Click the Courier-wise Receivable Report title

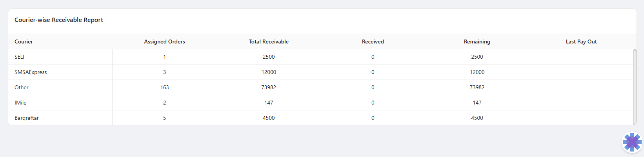(x=59, y=20)
